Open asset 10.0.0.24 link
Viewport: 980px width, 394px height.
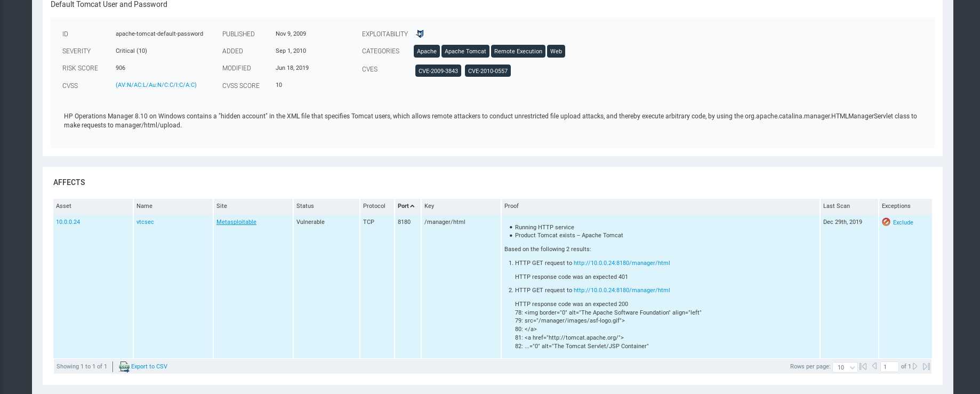click(68, 222)
